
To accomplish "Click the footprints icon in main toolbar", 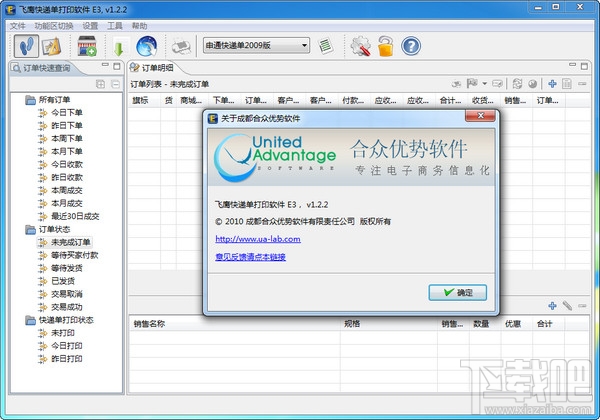I will pyautogui.click(x=26, y=46).
